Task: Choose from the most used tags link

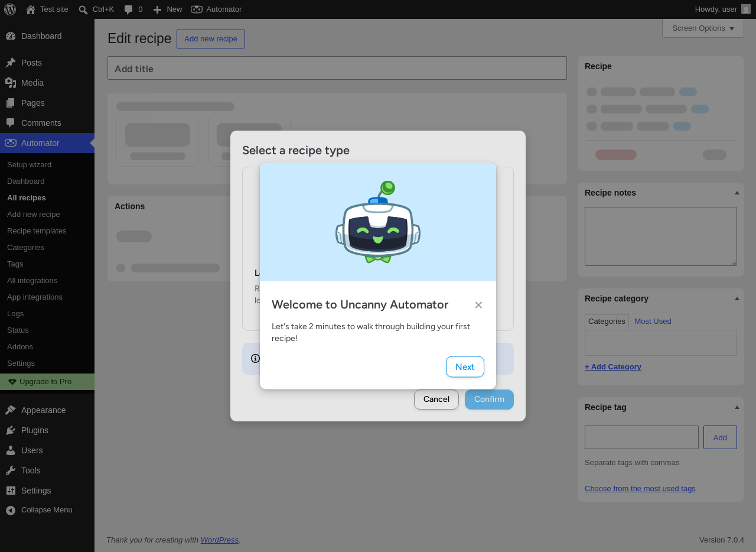Action: tap(640, 489)
